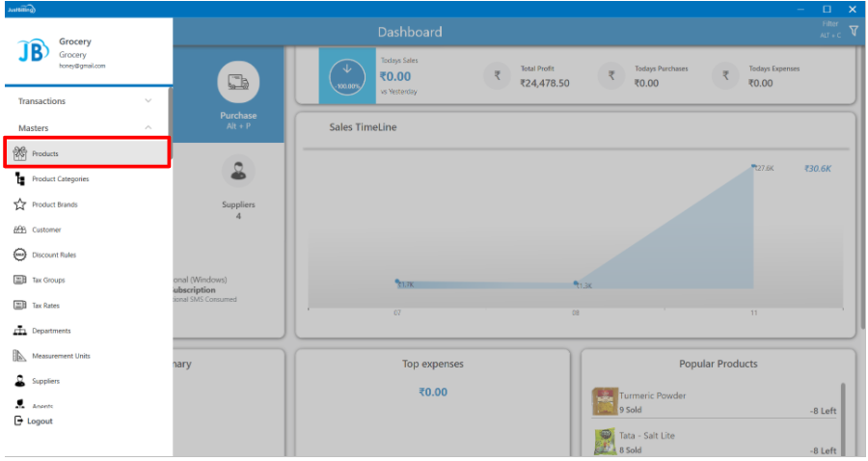The height and width of the screenshot is (461, 868).
Task: Collapse the Masters section chevron
Action: (148, 127)
